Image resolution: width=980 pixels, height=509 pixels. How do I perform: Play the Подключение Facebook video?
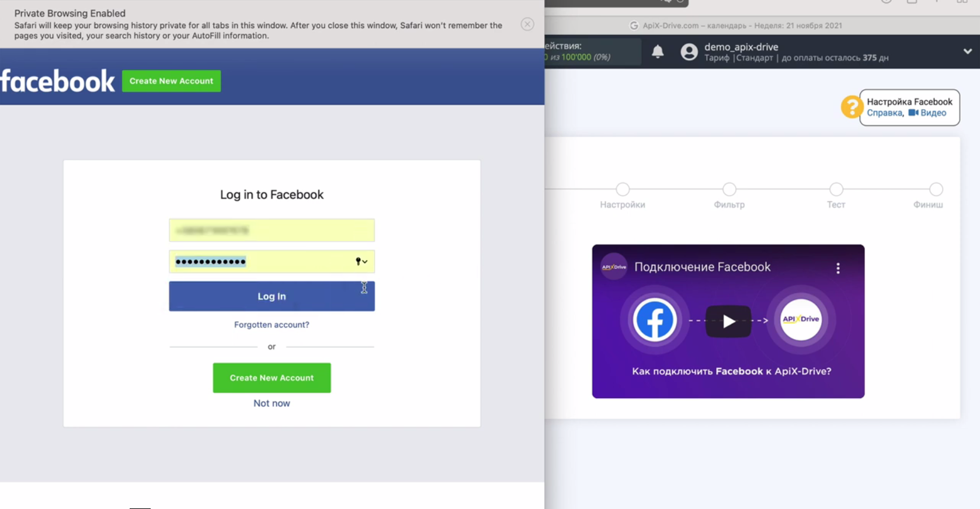[x=728, y=321]
